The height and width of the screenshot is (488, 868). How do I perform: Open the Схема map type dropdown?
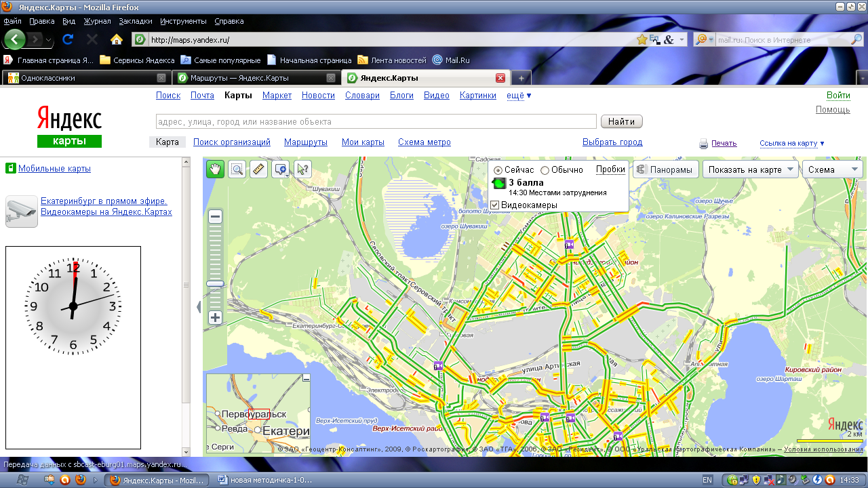[833, 169]
